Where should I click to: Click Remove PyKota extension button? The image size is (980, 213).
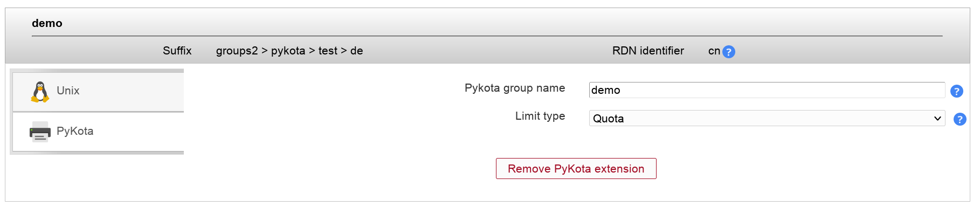tap(576, 168)
